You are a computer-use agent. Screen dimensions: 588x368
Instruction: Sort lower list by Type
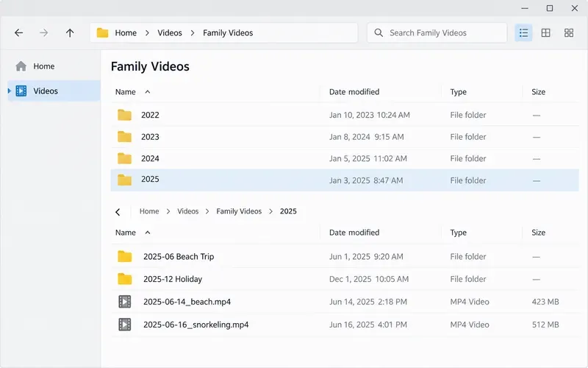(458, 233)
